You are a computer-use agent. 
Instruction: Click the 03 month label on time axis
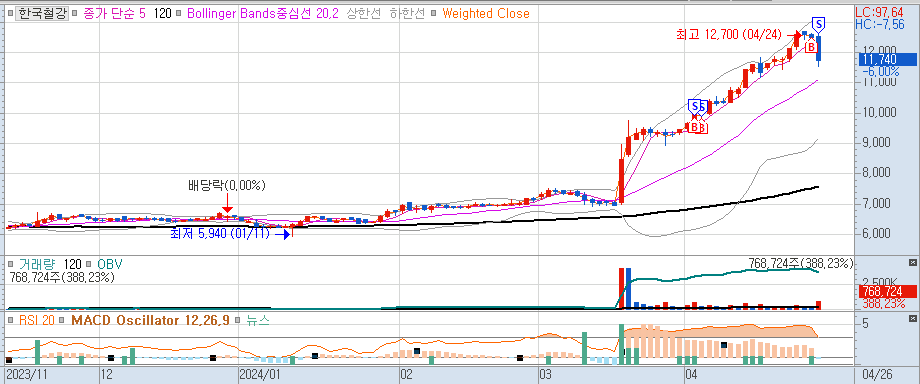(547, 374)
